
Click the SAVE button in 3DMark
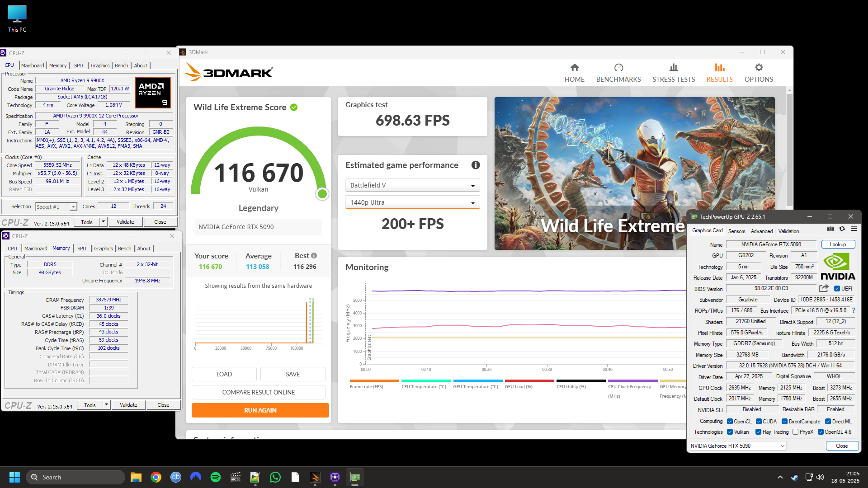click(292, 374)
